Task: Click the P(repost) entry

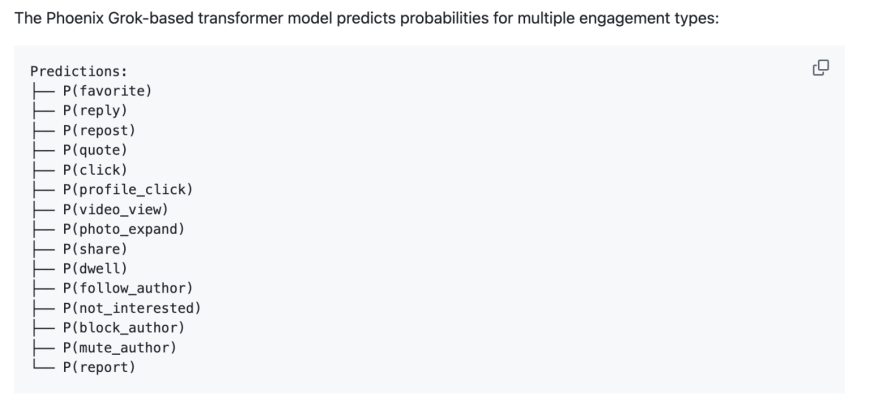Action: point(99,130)
